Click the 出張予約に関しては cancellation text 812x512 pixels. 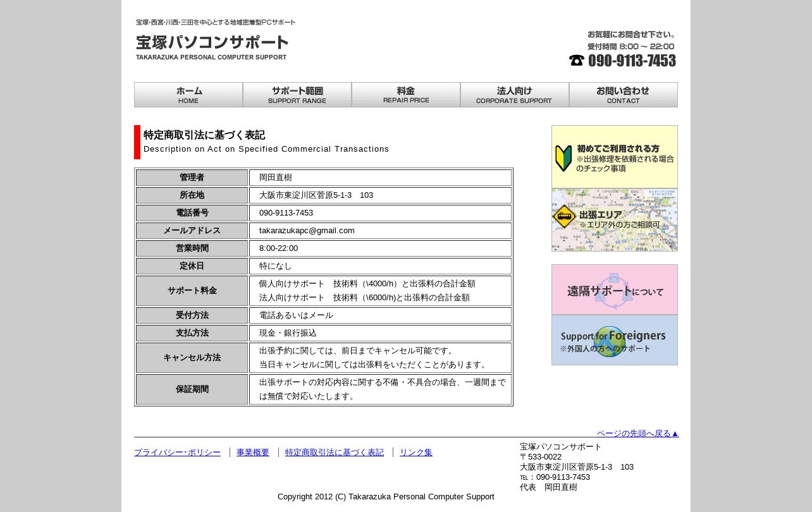coord(357,351)
